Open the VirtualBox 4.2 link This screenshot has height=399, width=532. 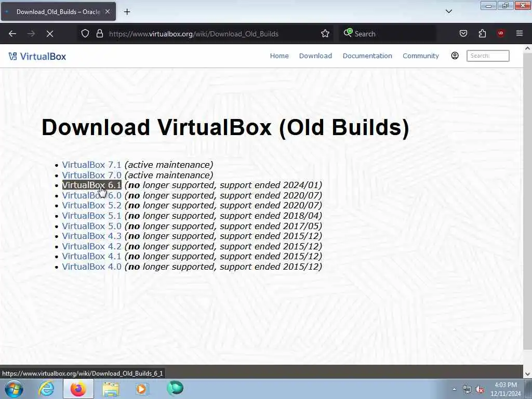pos(91,246)
